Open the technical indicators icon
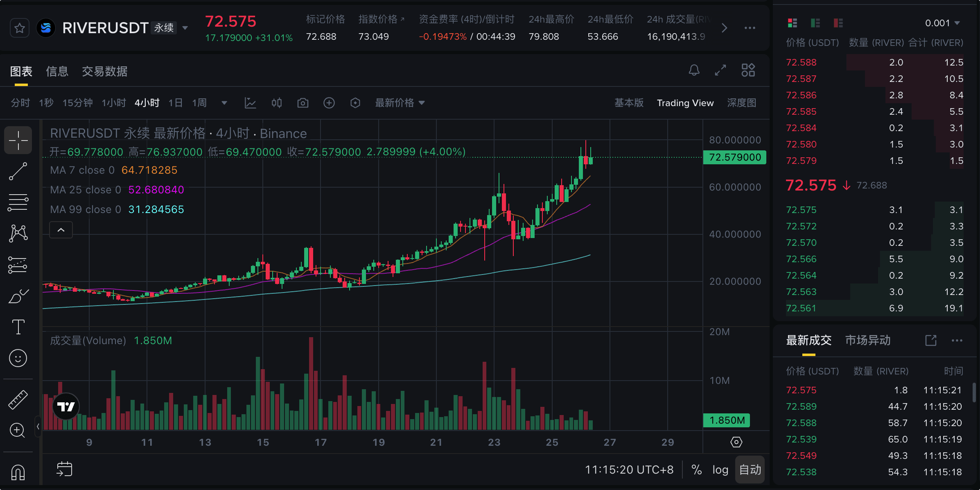This screenshot has height=490, width=980. (x=250, y=103)
